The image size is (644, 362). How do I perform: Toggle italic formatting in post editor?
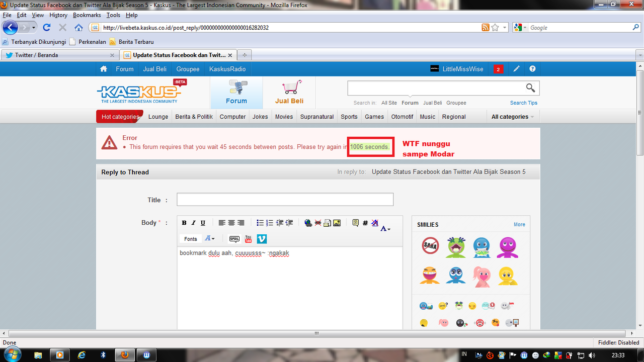tap(193, 223)
